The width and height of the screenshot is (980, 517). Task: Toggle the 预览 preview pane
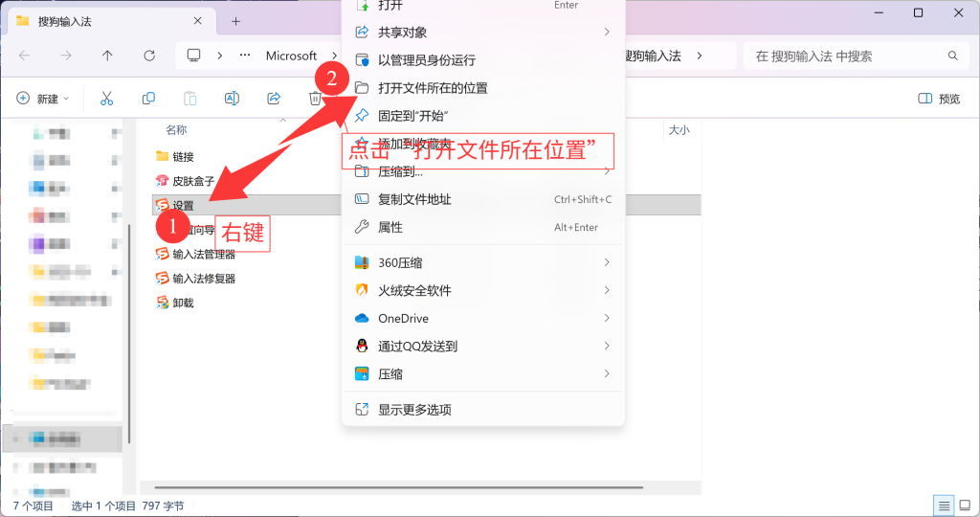pos(939,99)
